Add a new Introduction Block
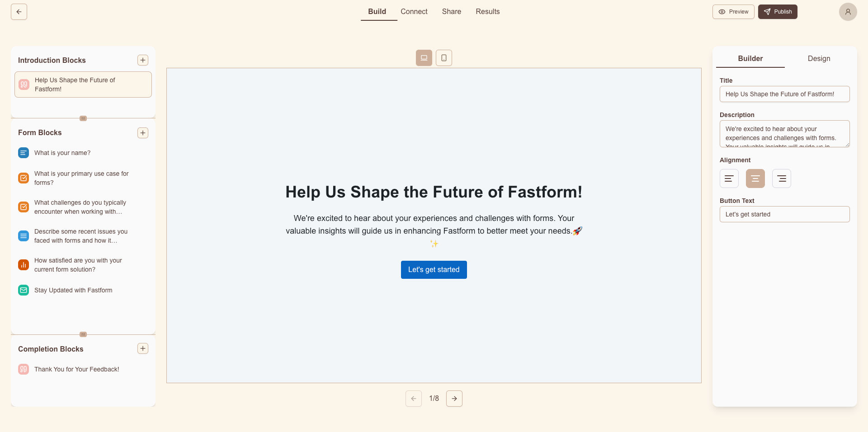Viewport: 868px width, 432px height. click(143, 60)
